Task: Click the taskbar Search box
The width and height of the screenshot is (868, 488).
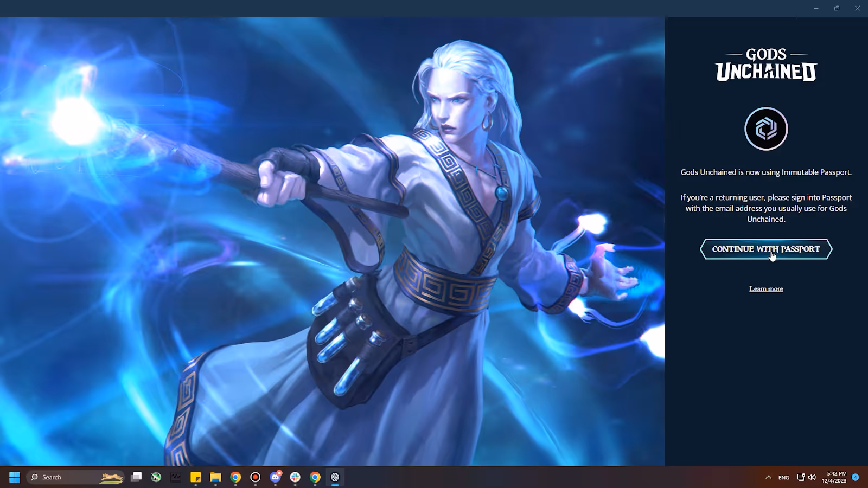Action: (75, 477)
